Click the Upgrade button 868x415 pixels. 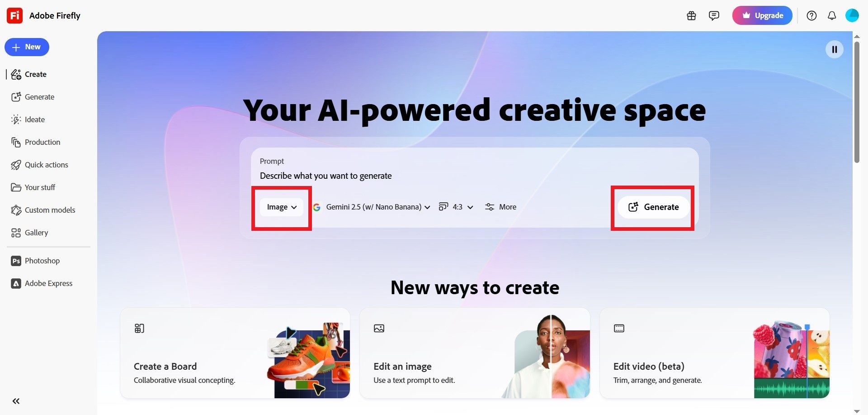point(762,15)
